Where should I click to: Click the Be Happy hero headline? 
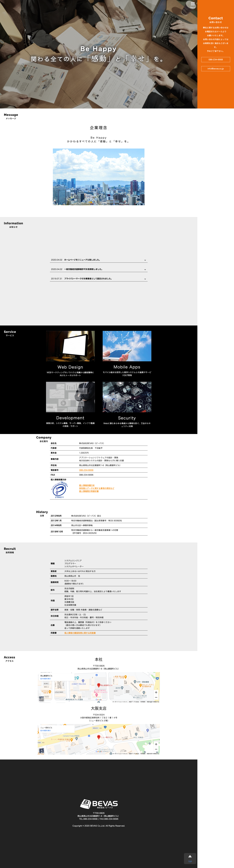point(99,49)
